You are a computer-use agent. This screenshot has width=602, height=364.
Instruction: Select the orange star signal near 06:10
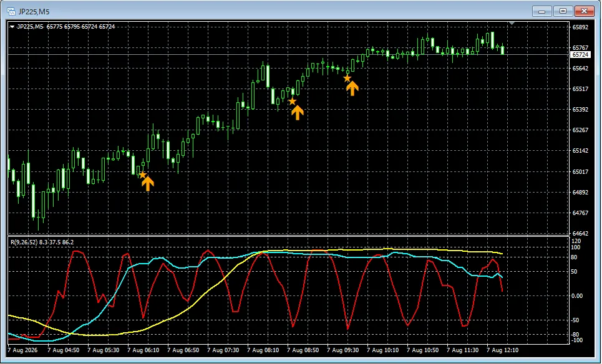click(x=142, y=175)
